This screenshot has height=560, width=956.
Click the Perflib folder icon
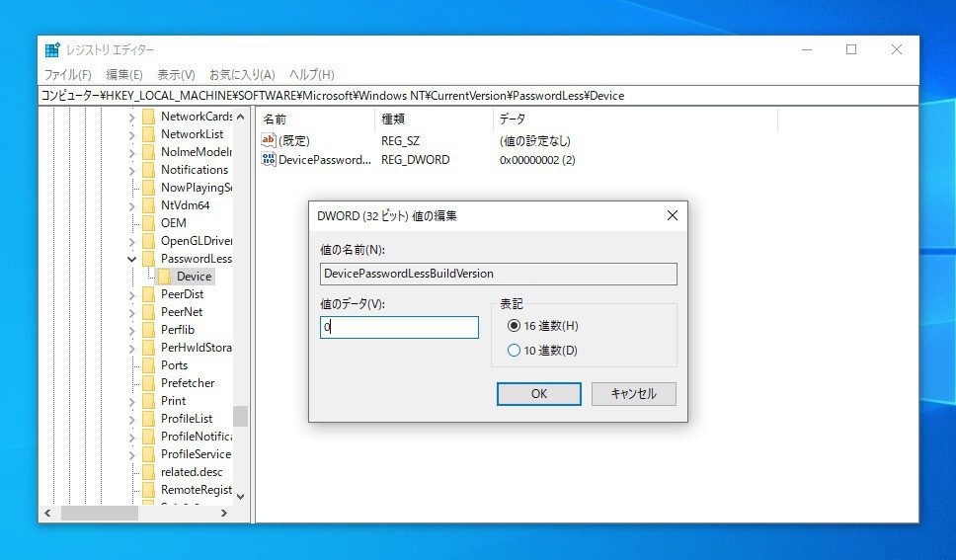click(x=149, y=330)
